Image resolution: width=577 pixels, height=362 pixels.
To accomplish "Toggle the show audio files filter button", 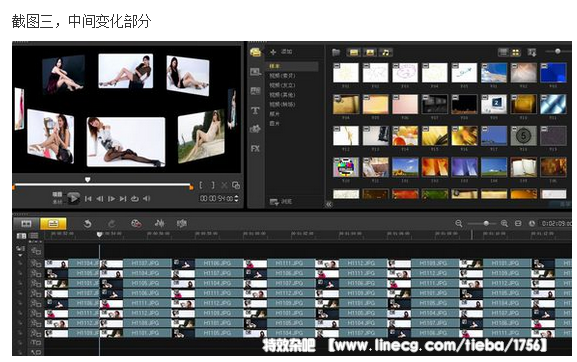I will pos(386,53).
